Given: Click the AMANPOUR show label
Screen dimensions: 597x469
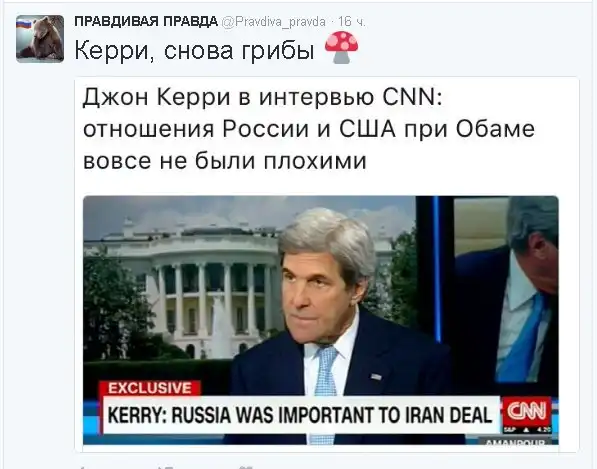Looking at the screenshot, I should [x=516, y=442].
